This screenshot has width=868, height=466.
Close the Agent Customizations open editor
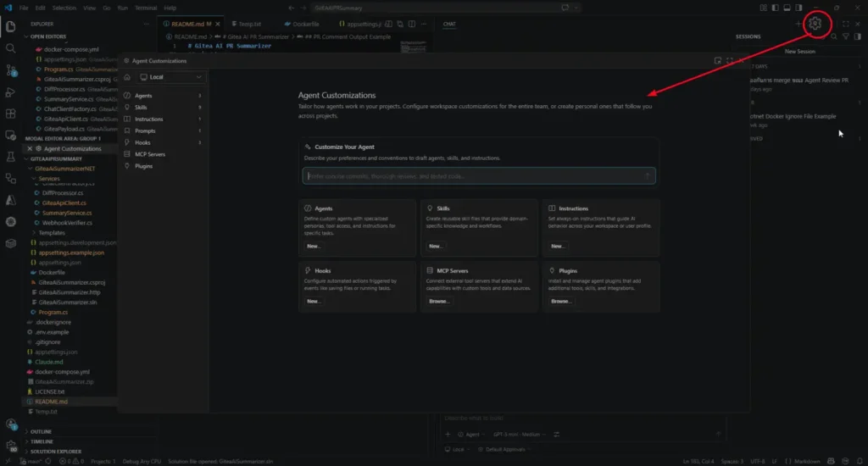tap(30, 149)
